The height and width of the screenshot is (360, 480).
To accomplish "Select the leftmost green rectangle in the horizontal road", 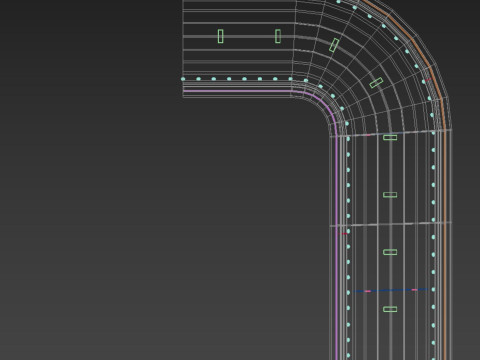I will [x=220, y=36].
